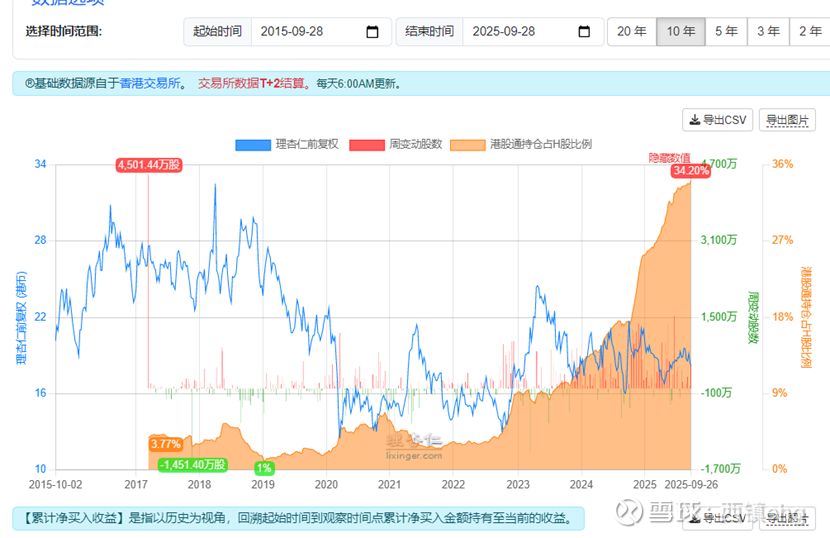
Task: Click the end date field 2025-09-28
Action: [533, 32]
